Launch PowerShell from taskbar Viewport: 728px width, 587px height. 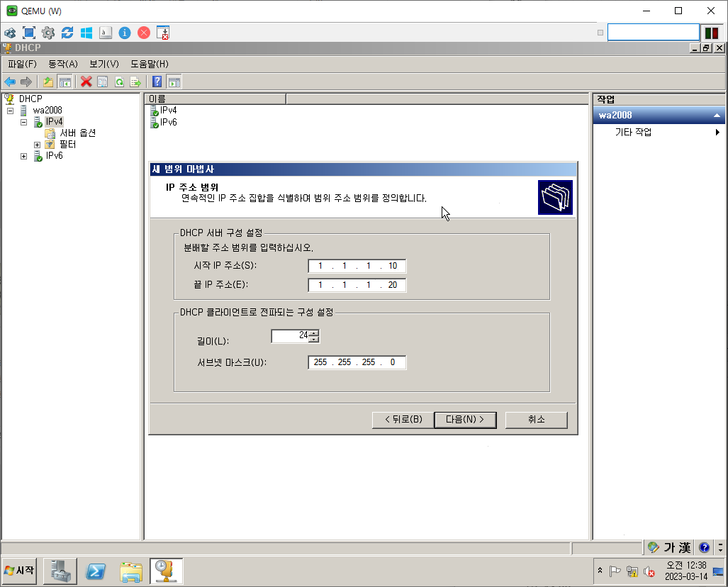click(x=96, y=571)
